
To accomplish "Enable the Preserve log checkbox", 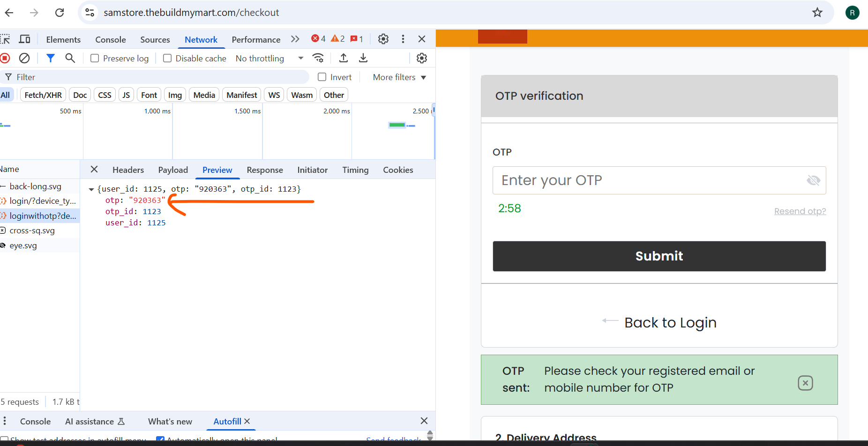I will 95,58.
